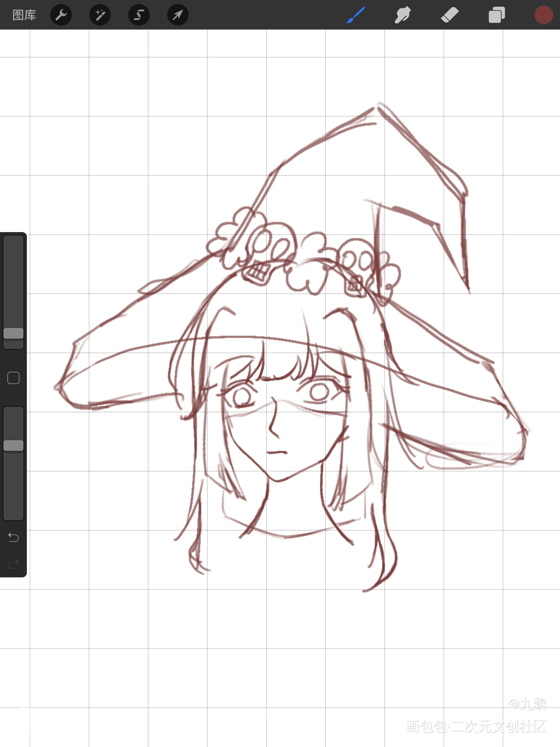Select the Eraser tool
560x747 pixels.
pos(450,15)
